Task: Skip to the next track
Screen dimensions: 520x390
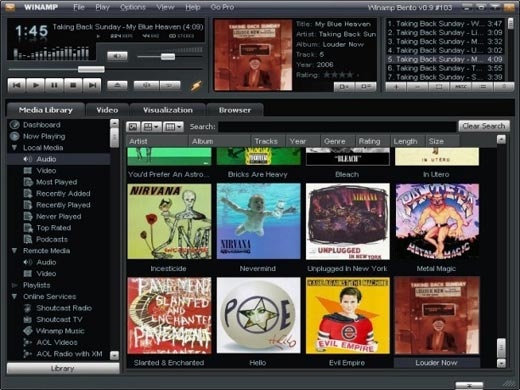Action: (x=92, y=85)
